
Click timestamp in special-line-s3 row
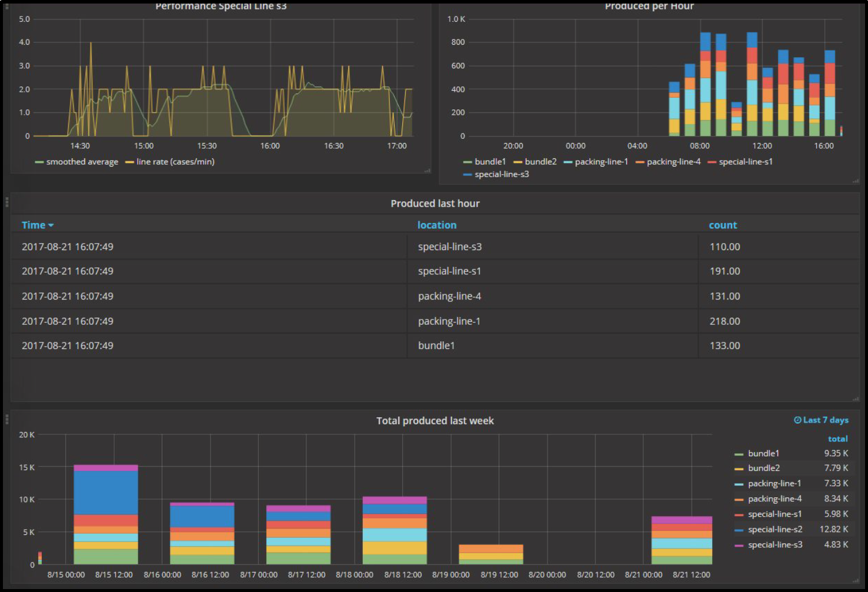point(68,247)
